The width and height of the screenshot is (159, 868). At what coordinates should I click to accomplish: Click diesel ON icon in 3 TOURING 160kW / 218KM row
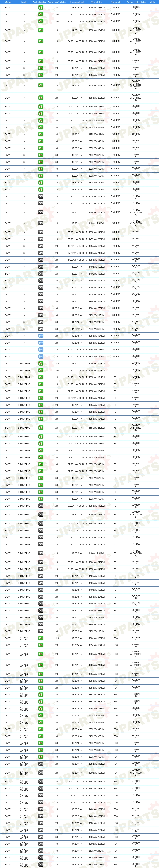41,562
